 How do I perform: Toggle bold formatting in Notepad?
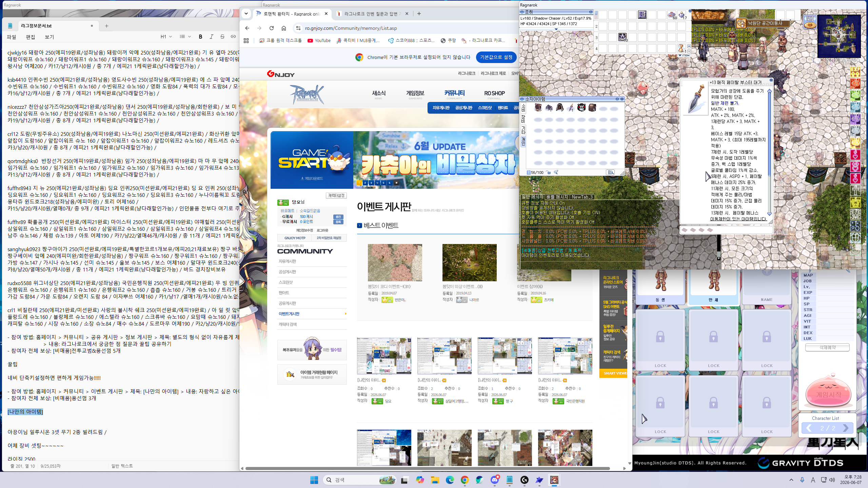[x=200, y=37]
